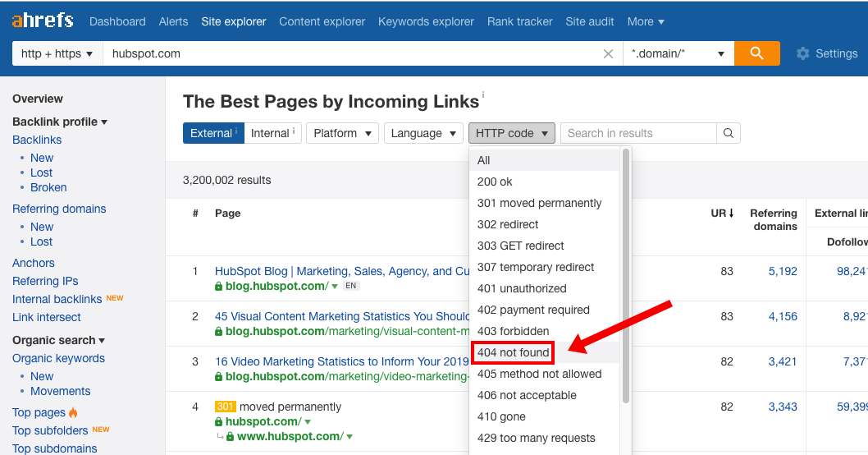This screenshot has width=868, height=455.
Task: Open the Rank tracker tab
Action: click(x=520, y=21)
